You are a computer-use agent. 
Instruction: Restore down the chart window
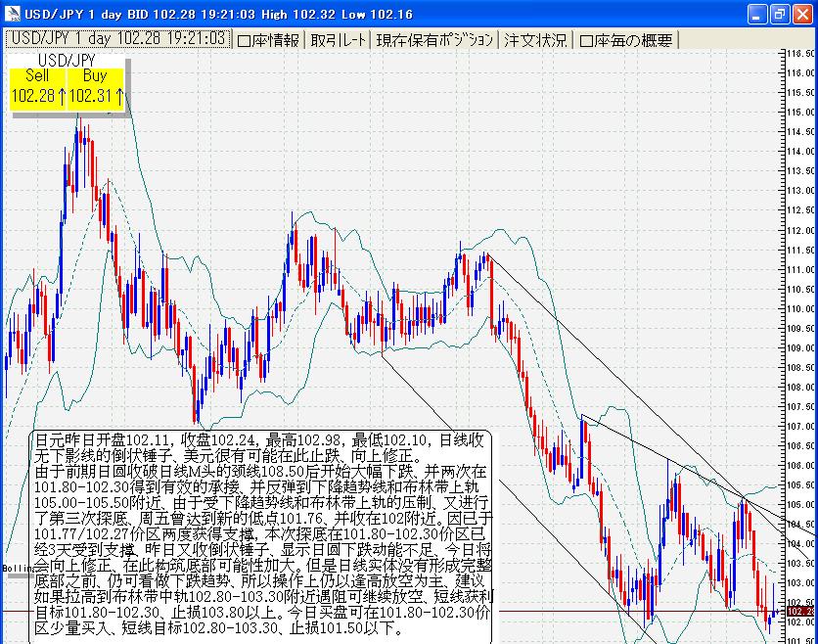click(780, 14)
